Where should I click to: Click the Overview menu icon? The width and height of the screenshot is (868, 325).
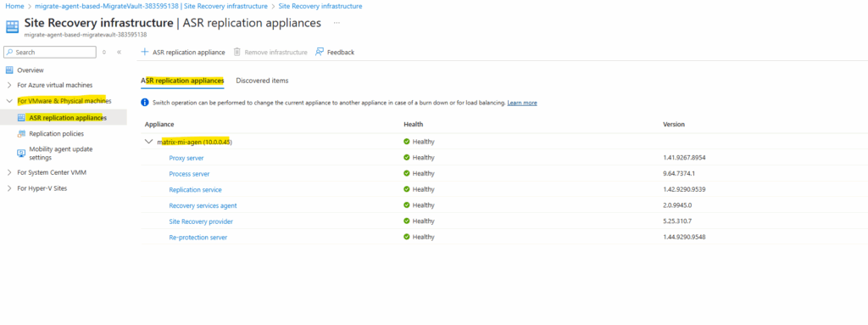pyautogui.click(x=8, y=70)
